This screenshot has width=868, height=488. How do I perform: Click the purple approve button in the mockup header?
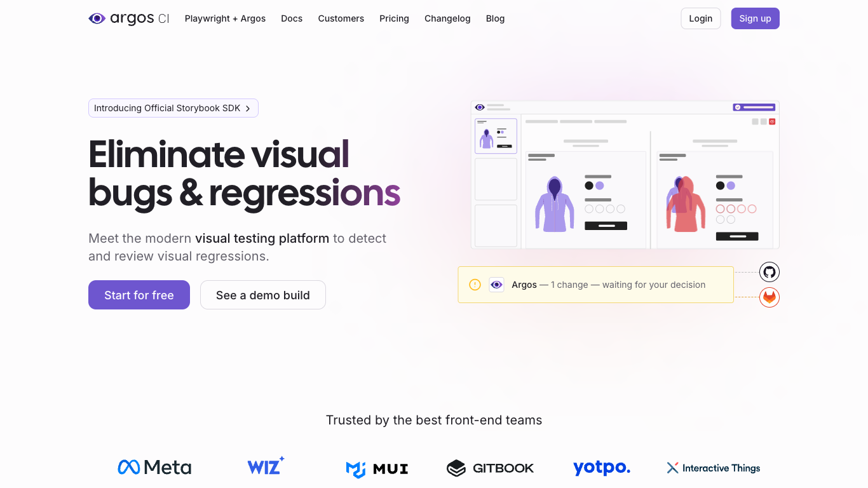[x=756, y=107]
